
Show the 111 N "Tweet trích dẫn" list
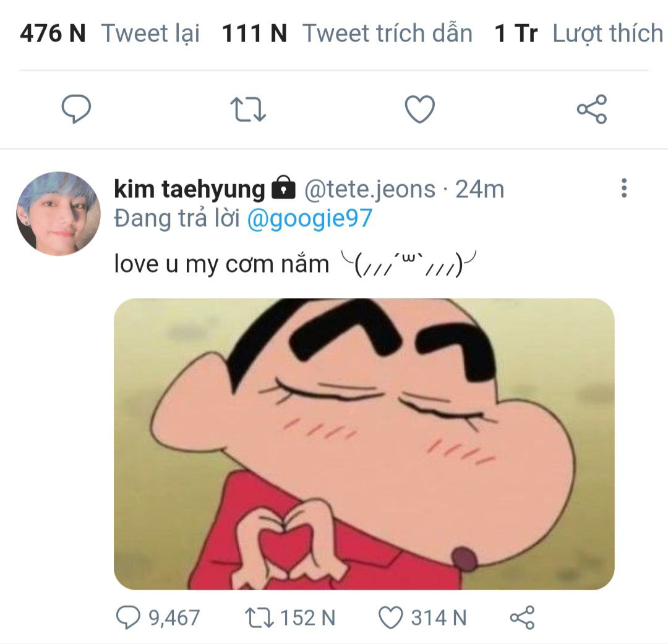[x=347, y=33]
